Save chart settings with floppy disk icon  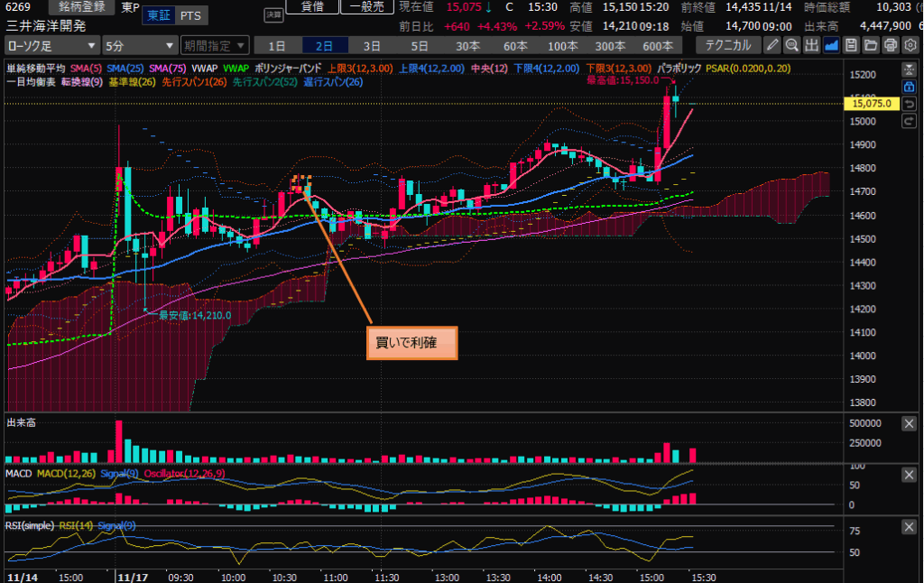point(852,44)
